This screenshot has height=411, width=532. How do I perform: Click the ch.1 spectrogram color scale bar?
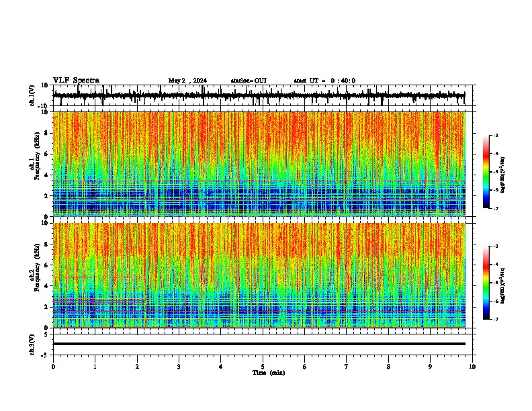486,172
